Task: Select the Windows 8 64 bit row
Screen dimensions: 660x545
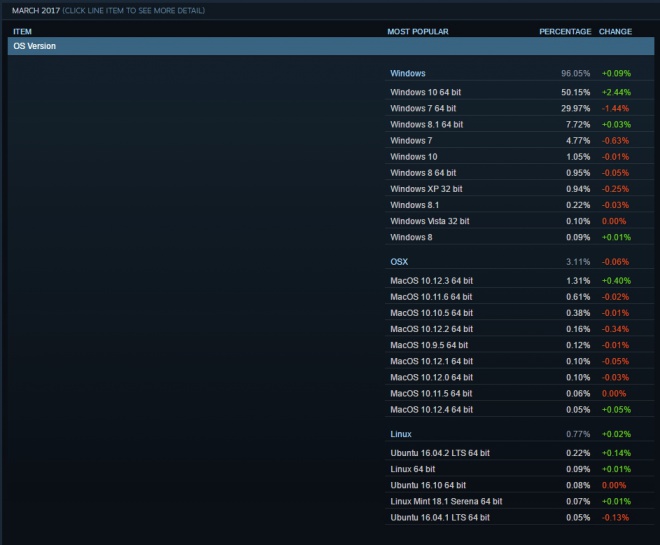Action: click(x=519, y=173)
